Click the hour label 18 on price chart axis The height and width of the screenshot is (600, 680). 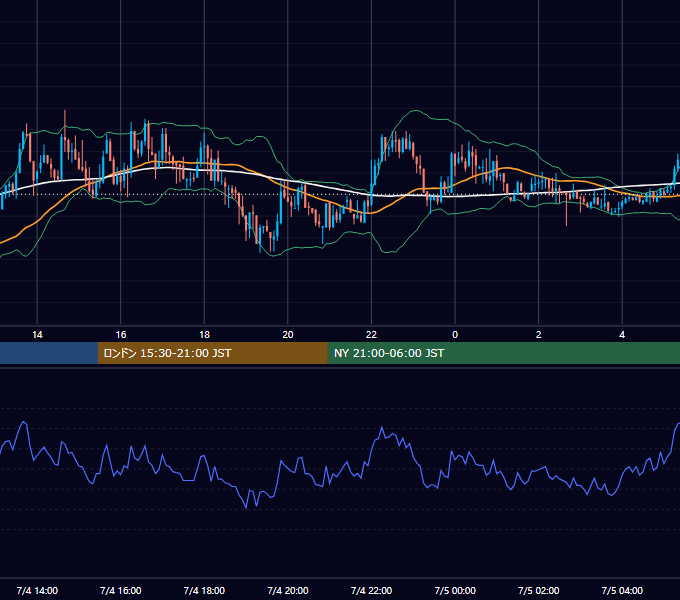point(204,335)
